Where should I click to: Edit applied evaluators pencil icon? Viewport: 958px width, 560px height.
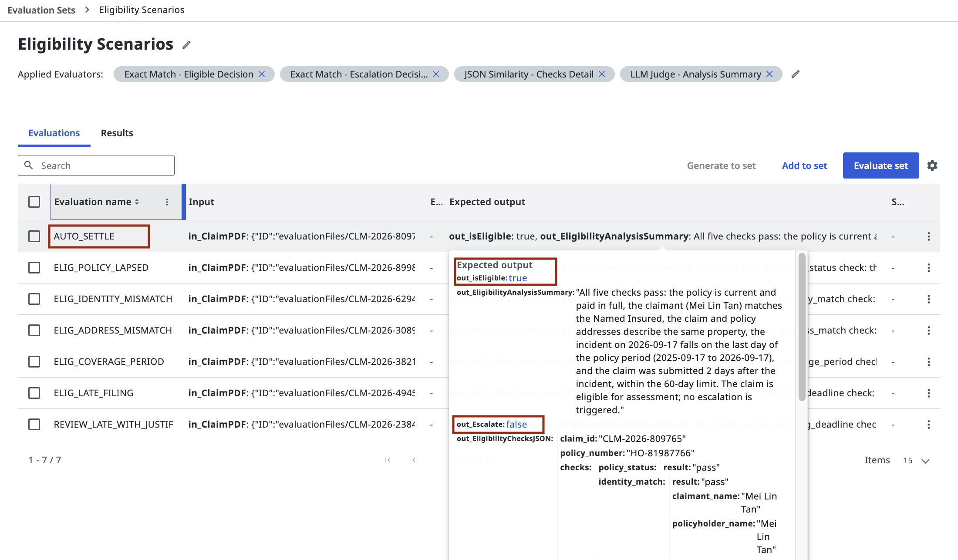(796, 74)
